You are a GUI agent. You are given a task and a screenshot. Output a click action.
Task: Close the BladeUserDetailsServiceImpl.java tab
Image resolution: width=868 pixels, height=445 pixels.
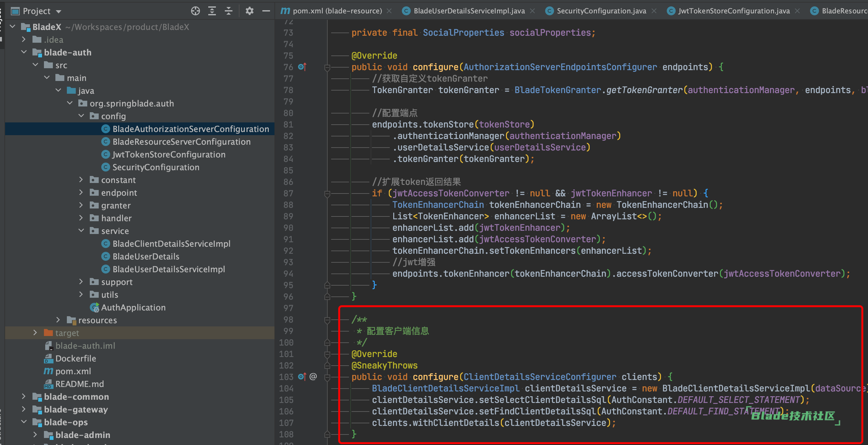click(x=532, y=11)
